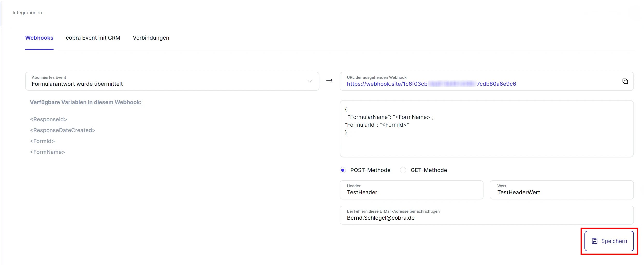Select the <FormName> variable

click(47, 152)
